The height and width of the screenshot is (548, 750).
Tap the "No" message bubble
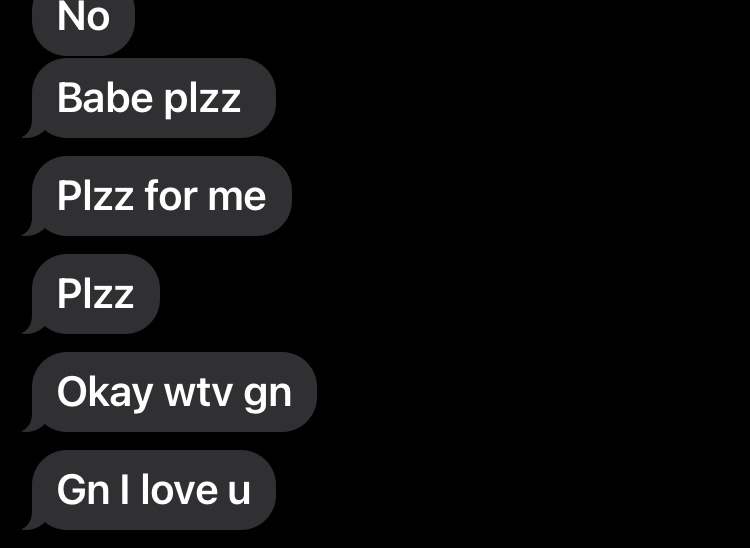pyautogui.click(x=83, y=25)
